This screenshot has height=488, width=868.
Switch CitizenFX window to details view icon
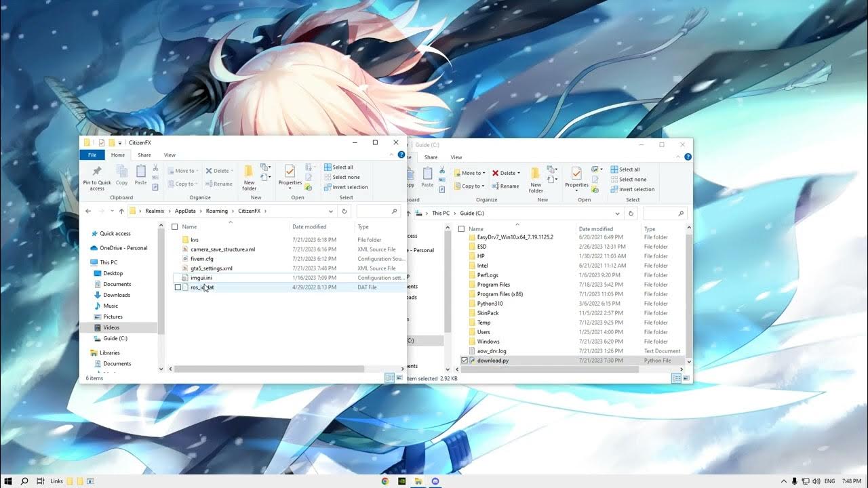pos(389,378)
